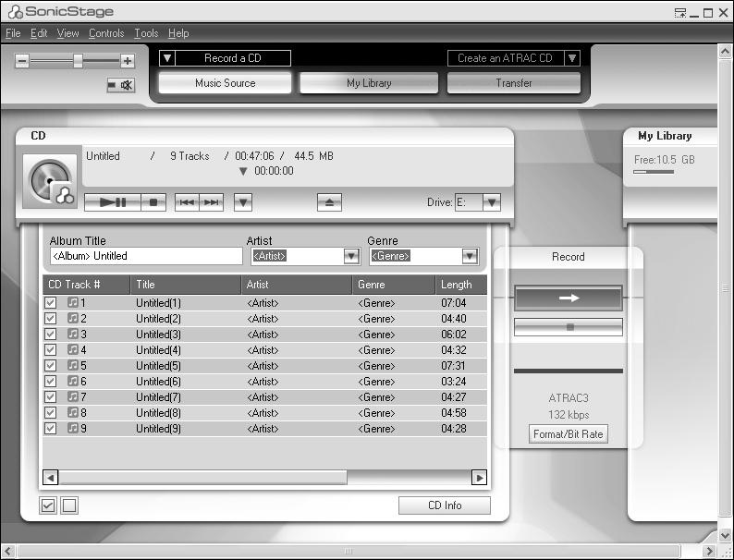Image resolution: width=734 pixels, height=560 pixels.
Task: Click the SonicStage logo icon
Action: click(15, 12)
